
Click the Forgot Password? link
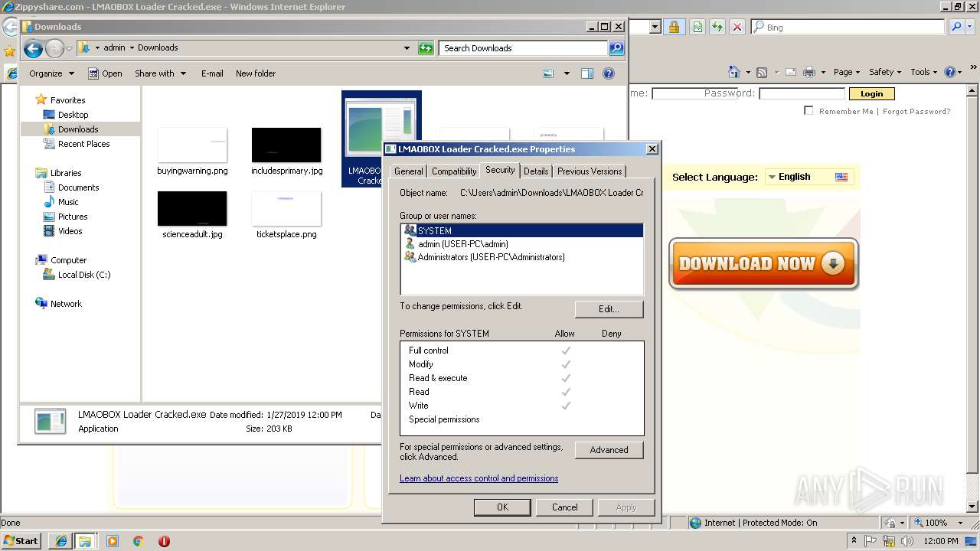[916, 111]
